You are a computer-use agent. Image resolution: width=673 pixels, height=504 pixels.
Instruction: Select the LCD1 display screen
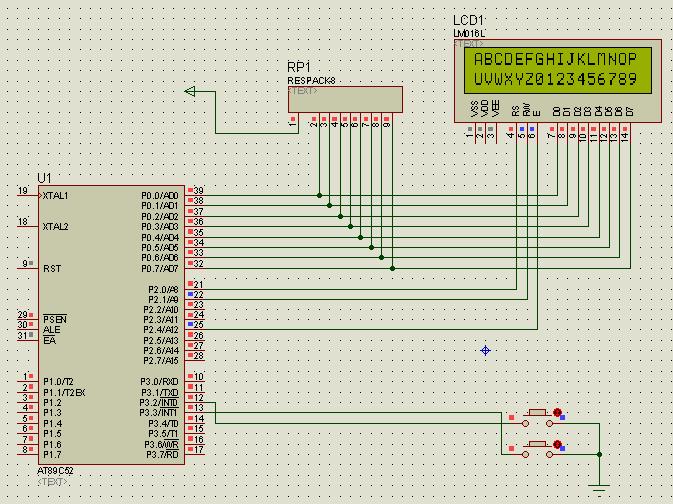tap(558, 70)
